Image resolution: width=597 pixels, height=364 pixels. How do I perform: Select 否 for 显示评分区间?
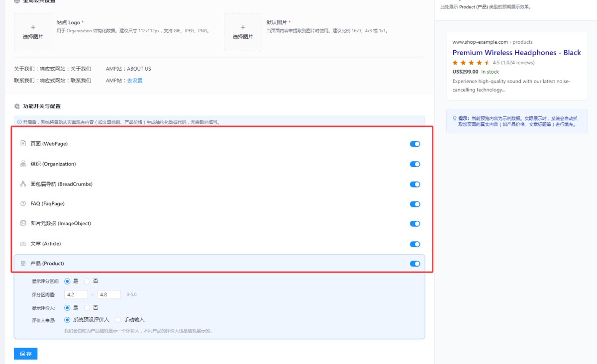click(88, 281)
